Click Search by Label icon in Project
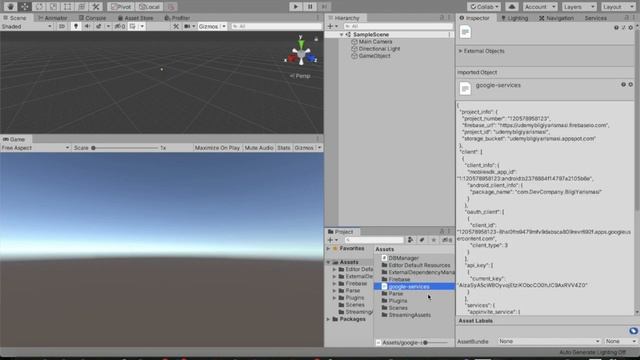This screenshot has height=360, width=640. coord(422,240)
